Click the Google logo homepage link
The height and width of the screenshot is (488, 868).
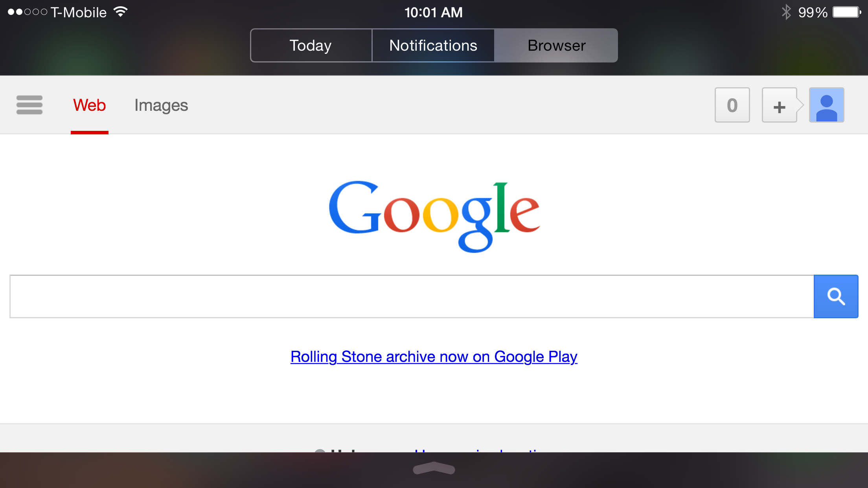434,216
